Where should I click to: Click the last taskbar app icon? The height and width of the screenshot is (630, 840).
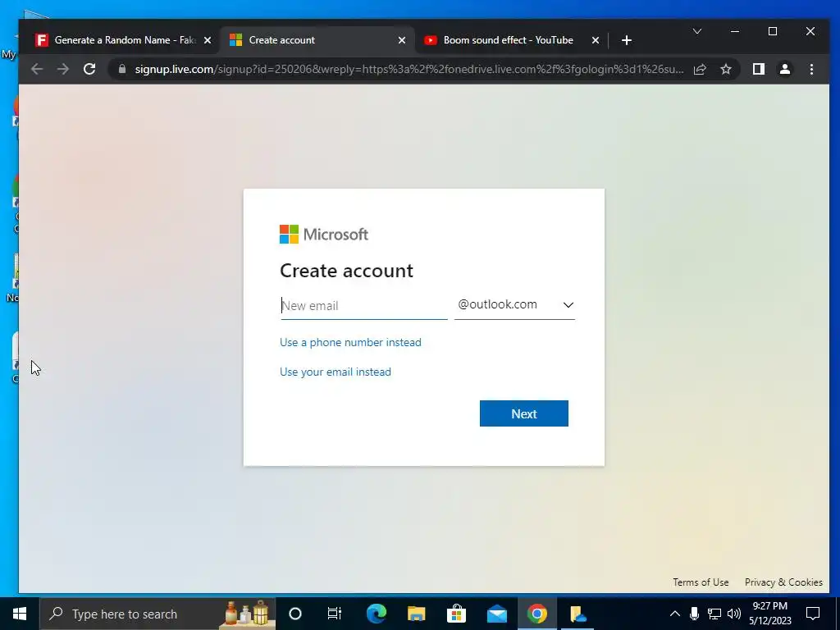[577, 614]
